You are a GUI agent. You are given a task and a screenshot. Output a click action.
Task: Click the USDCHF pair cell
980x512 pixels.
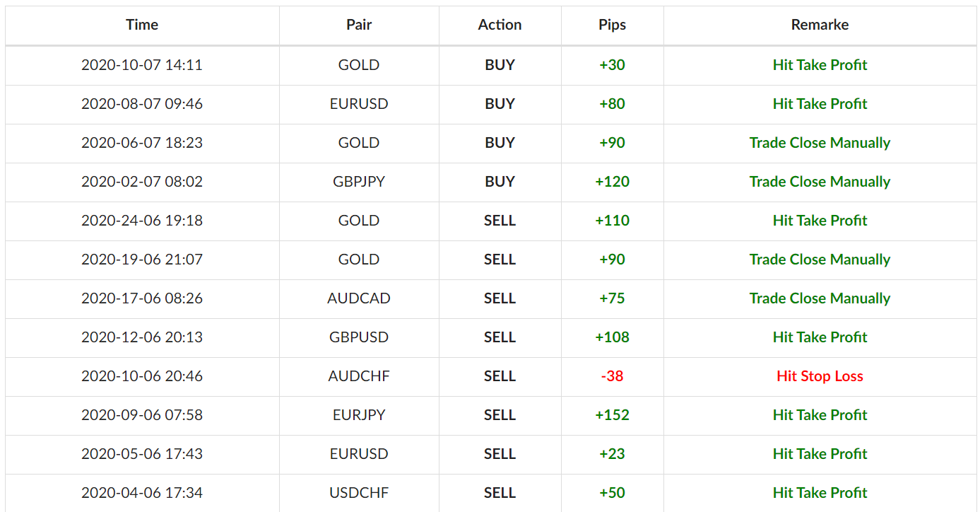point(359,493)
